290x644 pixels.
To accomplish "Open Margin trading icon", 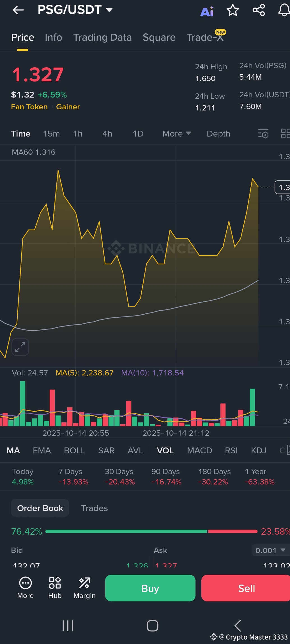I will (x=84, y=588).
